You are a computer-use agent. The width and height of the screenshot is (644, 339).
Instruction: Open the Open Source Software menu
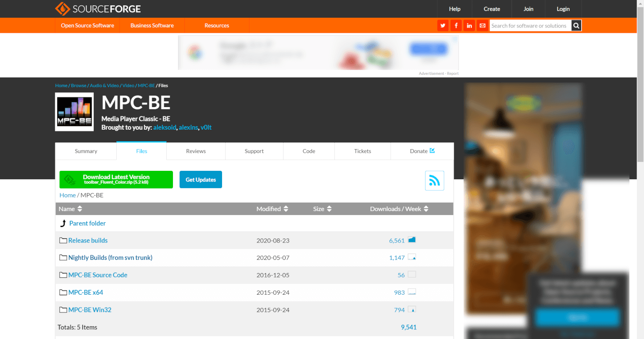tap(88, 25)
